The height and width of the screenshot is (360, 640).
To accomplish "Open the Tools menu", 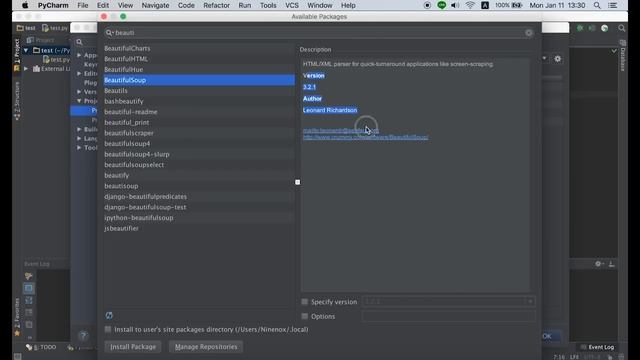I will [x=268, y=5].
